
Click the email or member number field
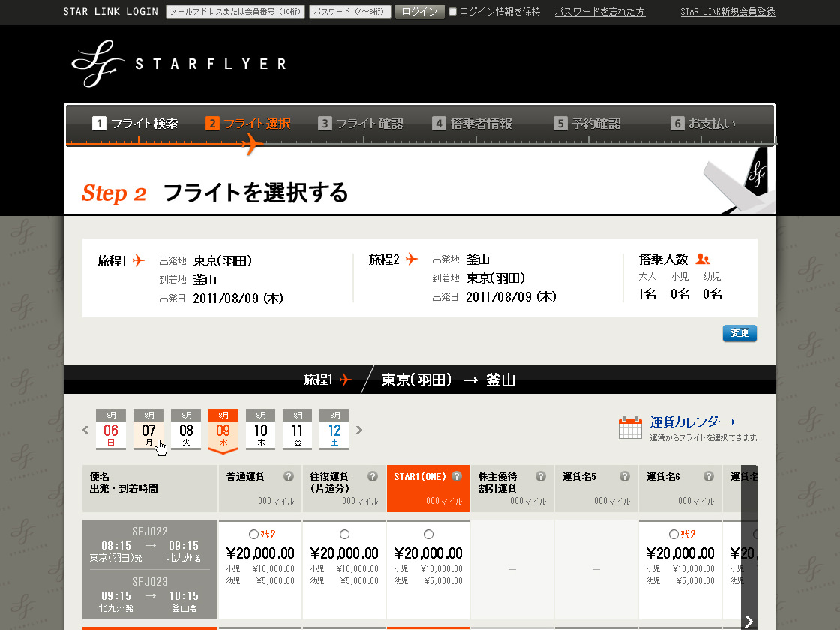(235, 12)
